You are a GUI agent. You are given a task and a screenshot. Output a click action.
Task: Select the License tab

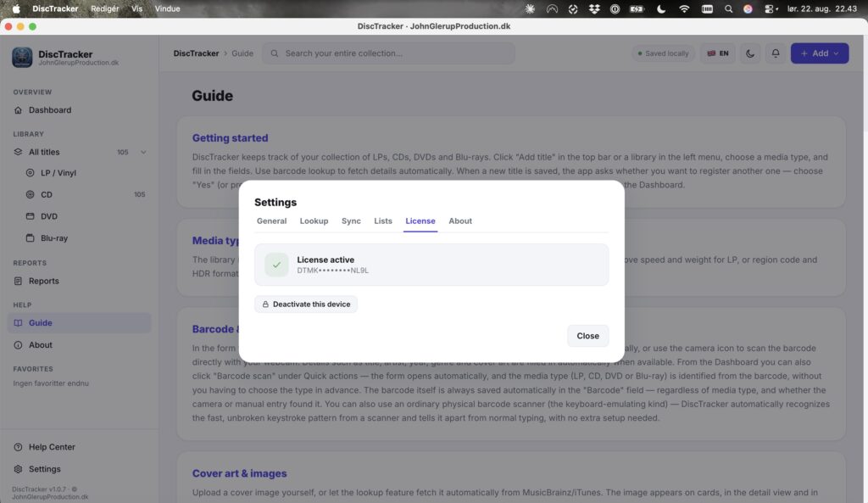tap(420, 221)
